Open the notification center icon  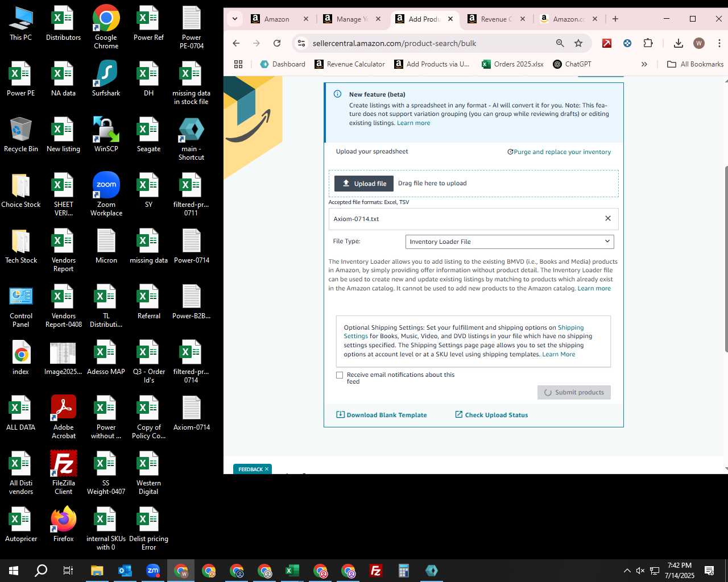tap(709, 571)
